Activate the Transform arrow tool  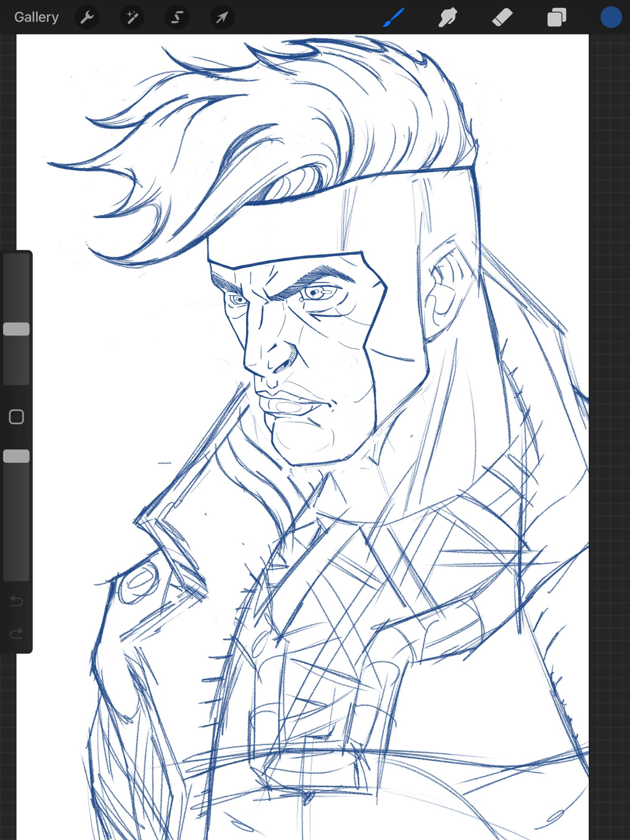coord(222,17)
